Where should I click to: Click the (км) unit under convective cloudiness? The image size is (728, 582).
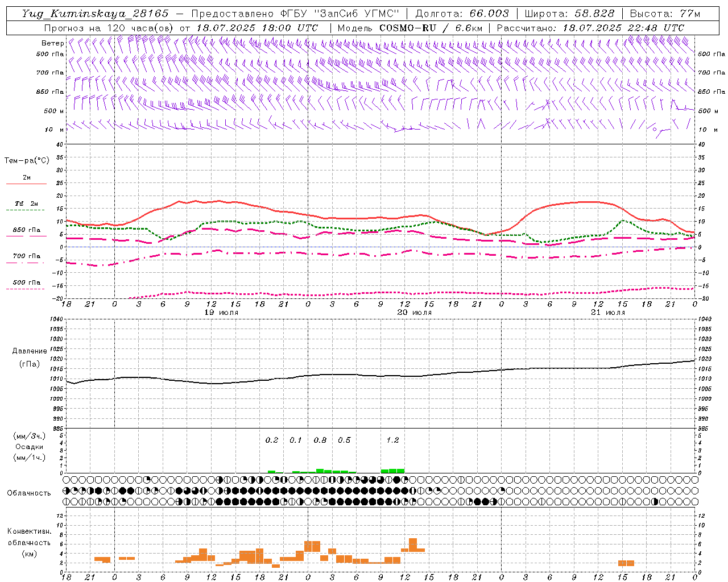[30, 554]
